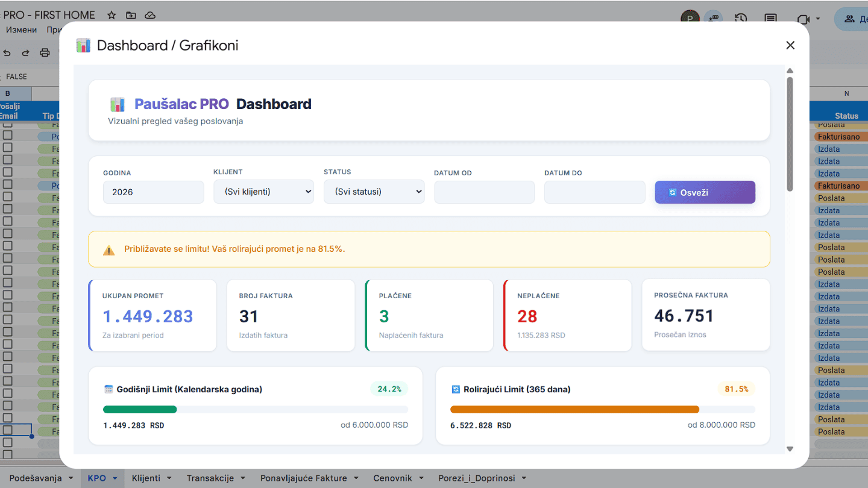Open the Klijent dropdown (Svi klijenti)
Viewport: 868px width, 488px height.
pyautogui.click(x=263, y=192)
